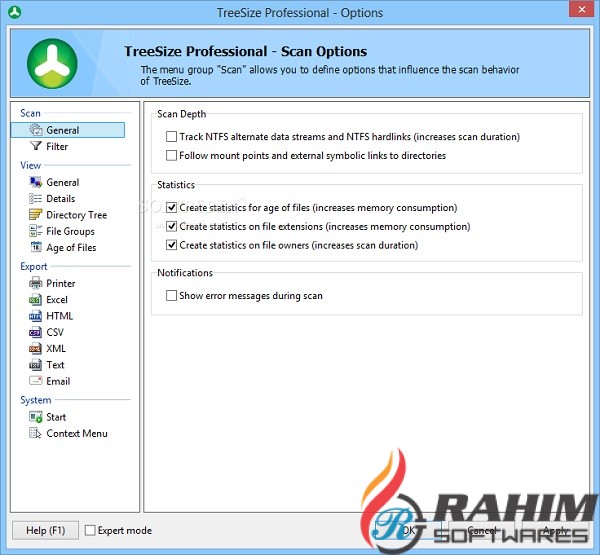Image resolution: width=600 pixels, height=555 pixels.
Task: Click the Details list icon
Action: [36, 198]
